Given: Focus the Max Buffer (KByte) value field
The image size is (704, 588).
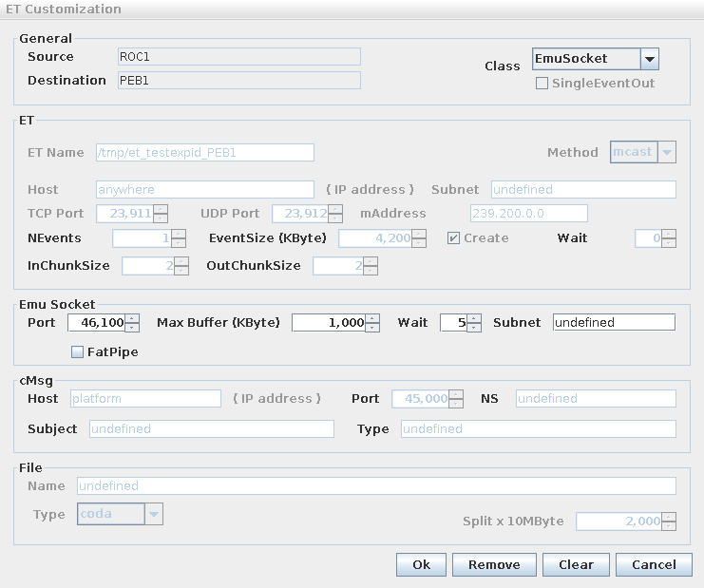Looking at the screenshot, I should coord(328,323).
